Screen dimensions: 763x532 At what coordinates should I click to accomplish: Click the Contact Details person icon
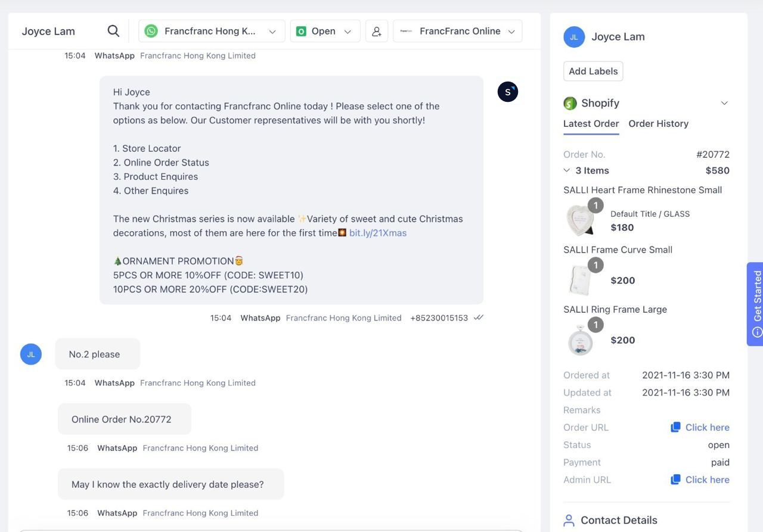coord(569,520)
